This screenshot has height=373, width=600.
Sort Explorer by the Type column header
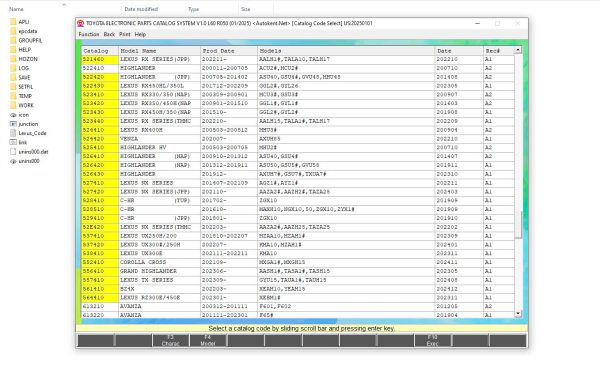tap(194, 9)
